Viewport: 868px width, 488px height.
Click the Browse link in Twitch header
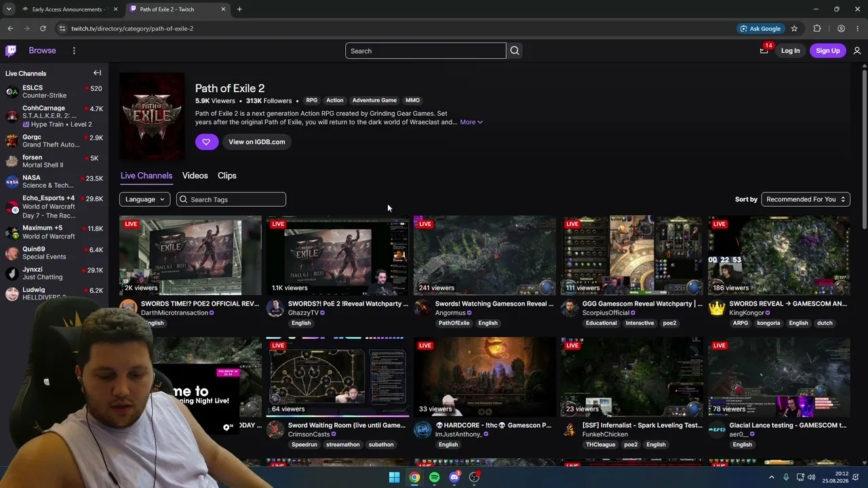point(42,51)
